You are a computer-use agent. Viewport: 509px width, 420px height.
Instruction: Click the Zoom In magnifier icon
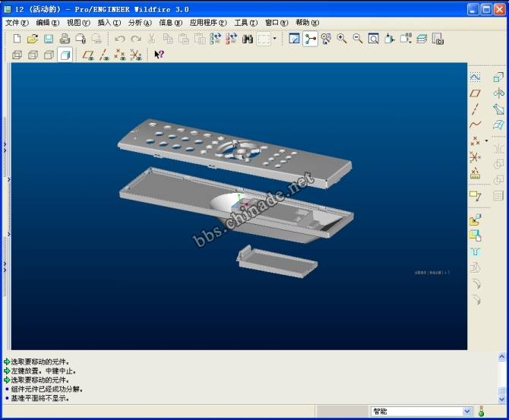tap(342, 39)
